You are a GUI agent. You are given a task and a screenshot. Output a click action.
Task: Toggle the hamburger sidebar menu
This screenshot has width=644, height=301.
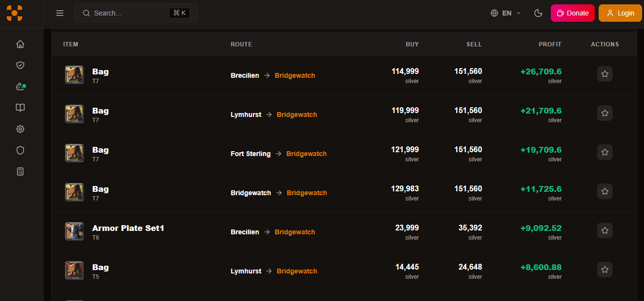click(60, 13)
